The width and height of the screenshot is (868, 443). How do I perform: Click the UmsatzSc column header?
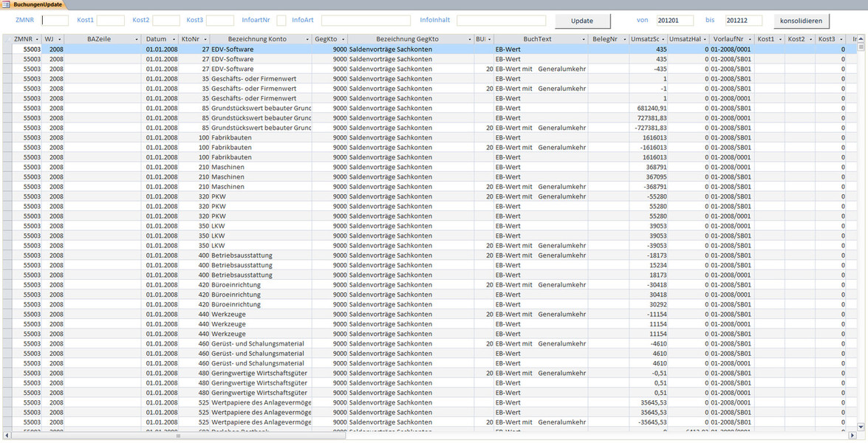pos(649,39)
